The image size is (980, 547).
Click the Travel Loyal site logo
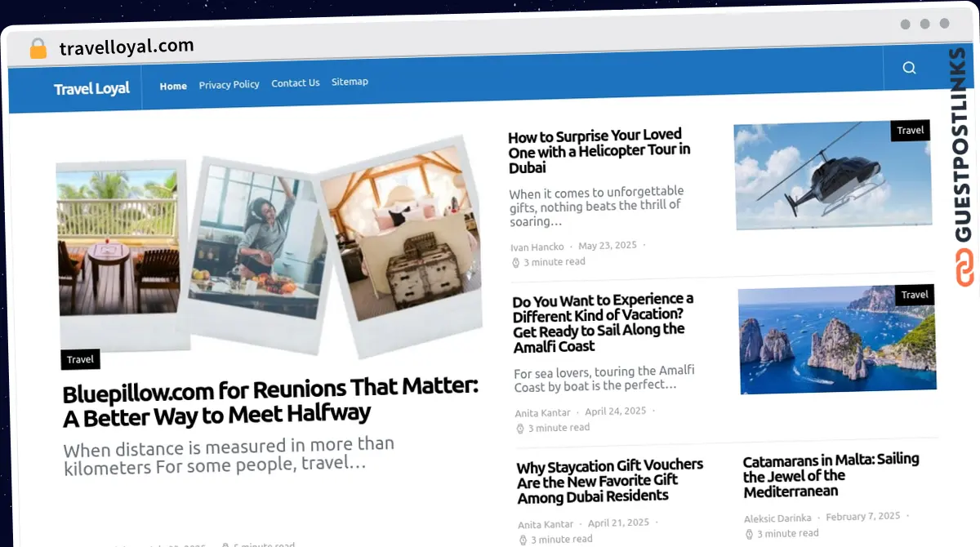pos(91,88)
